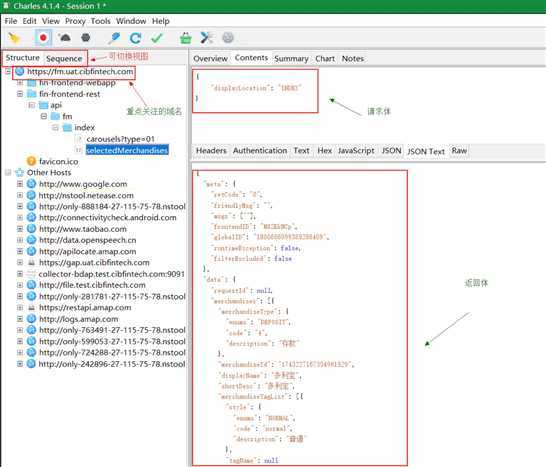Open the Summary tab
The height and width of the screenshot is (467, 546).
291,59
